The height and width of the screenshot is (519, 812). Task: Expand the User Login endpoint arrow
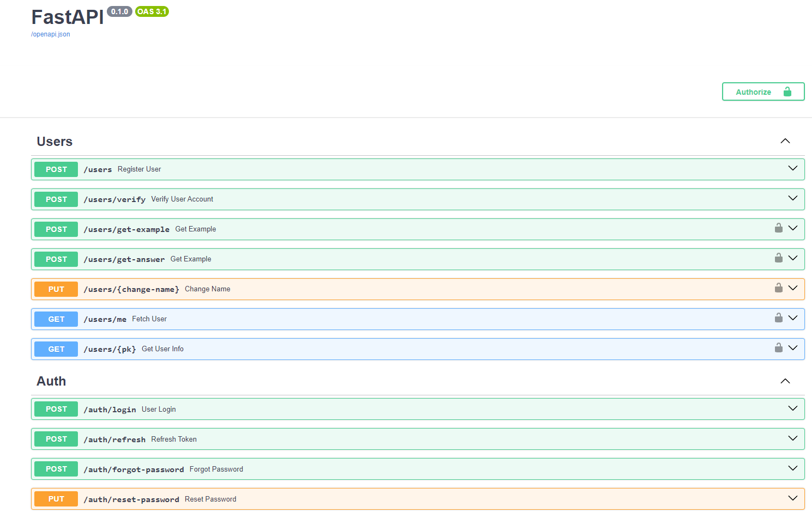pyautogui.click(x=793, y=408)
